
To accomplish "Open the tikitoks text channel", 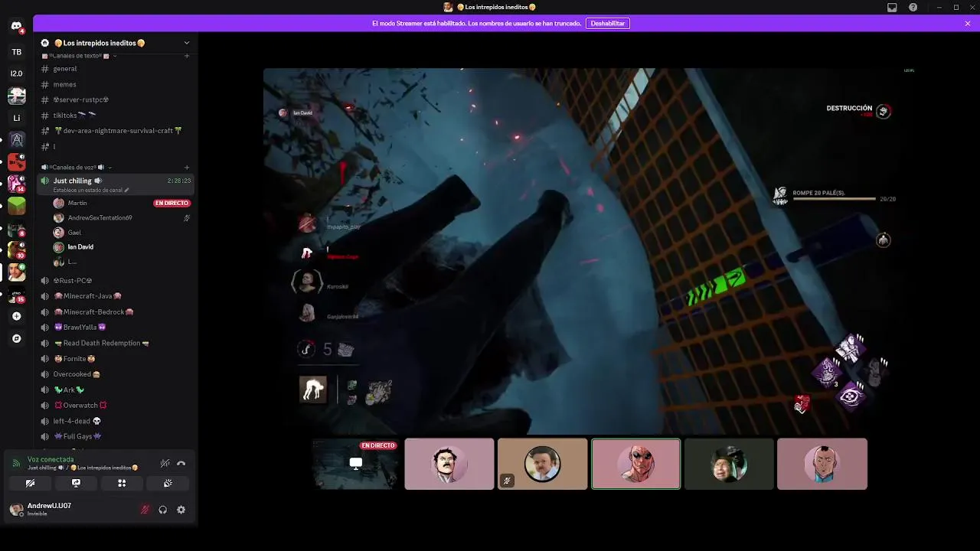I will [x=115, y=116].
